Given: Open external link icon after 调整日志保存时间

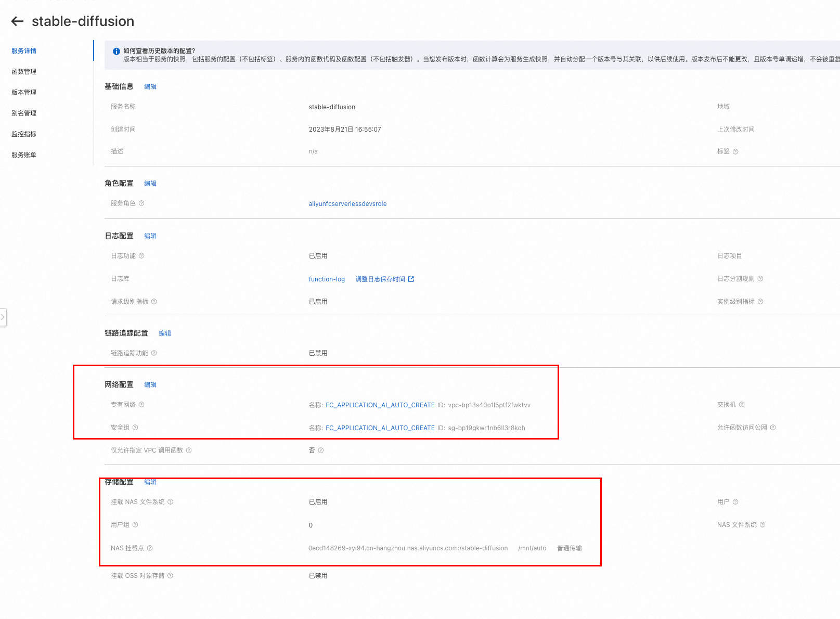Looking at the screenshot, I should 411,279.
